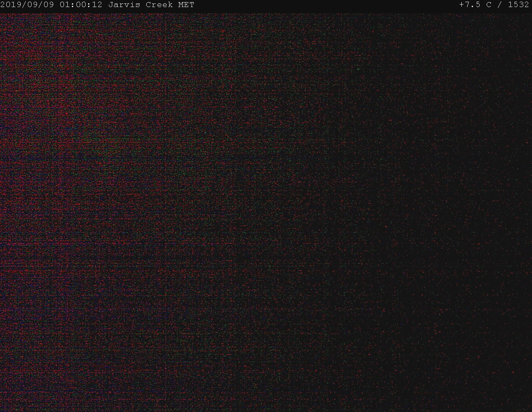Click the minutes digits of time 01:00:12

[81, 5]
